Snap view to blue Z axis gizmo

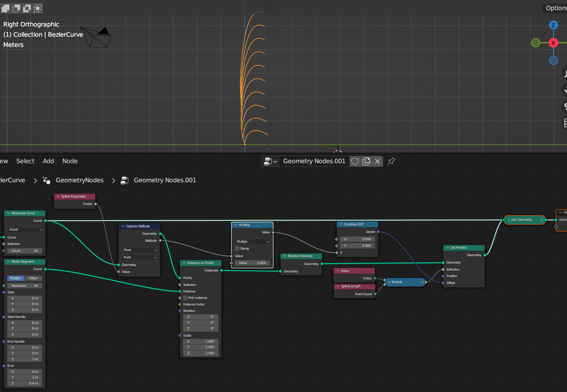tap(553, 25)
